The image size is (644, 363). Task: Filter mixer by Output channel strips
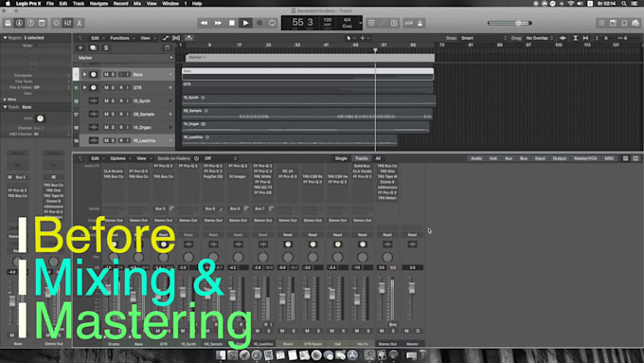tap(560, 158)
